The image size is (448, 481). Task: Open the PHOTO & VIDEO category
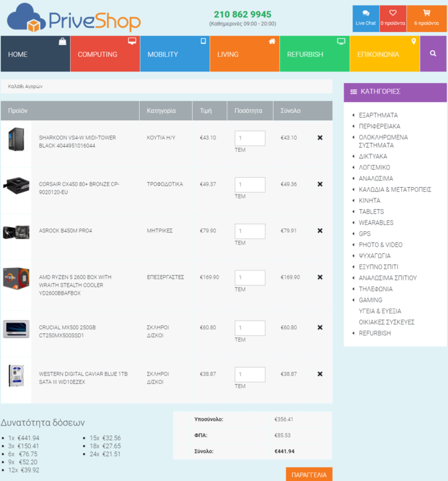380,245
